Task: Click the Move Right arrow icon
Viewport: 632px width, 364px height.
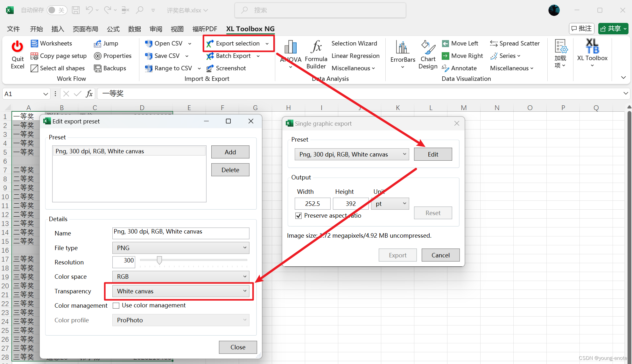Action: [446, 56]
